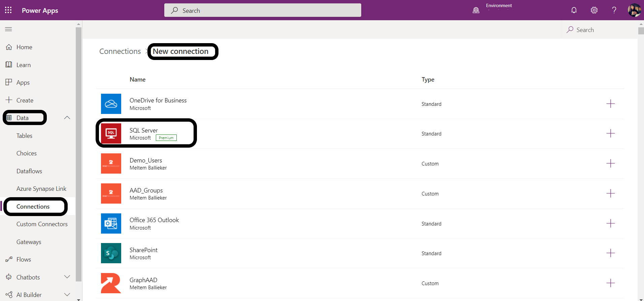Open the settings gear icon

(x=594, y=10)
